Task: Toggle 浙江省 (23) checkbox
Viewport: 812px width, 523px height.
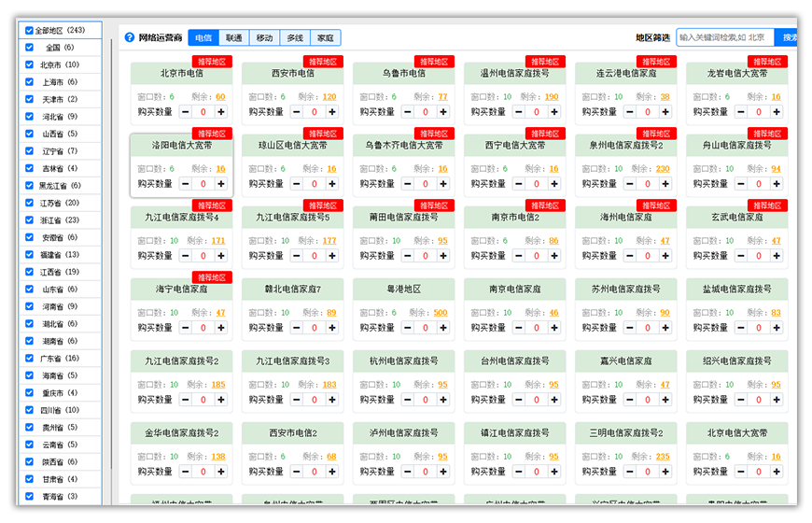Action: pyautogui.click(x=30, y=219)
